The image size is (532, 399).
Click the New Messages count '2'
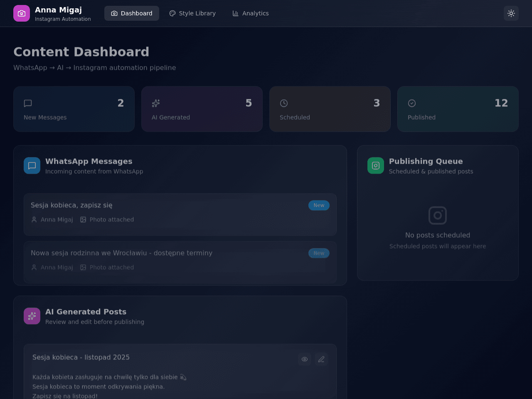tap(121, 103)
